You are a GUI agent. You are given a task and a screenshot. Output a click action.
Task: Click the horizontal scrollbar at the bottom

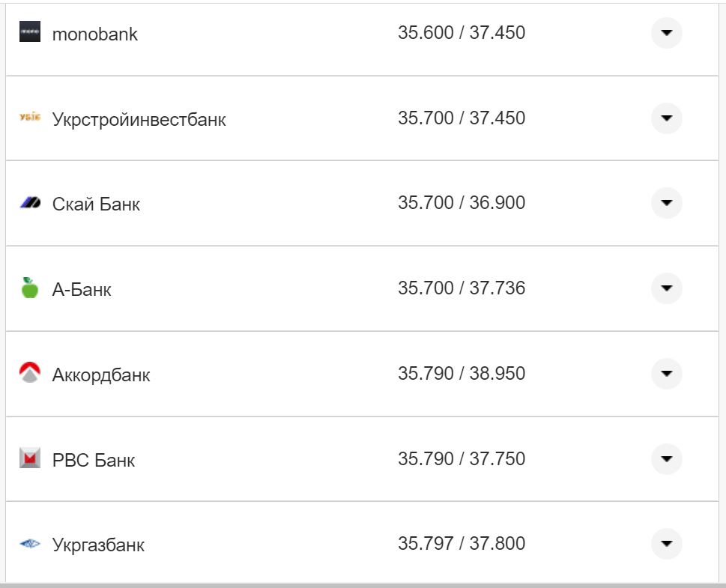(x=363, y=584)
